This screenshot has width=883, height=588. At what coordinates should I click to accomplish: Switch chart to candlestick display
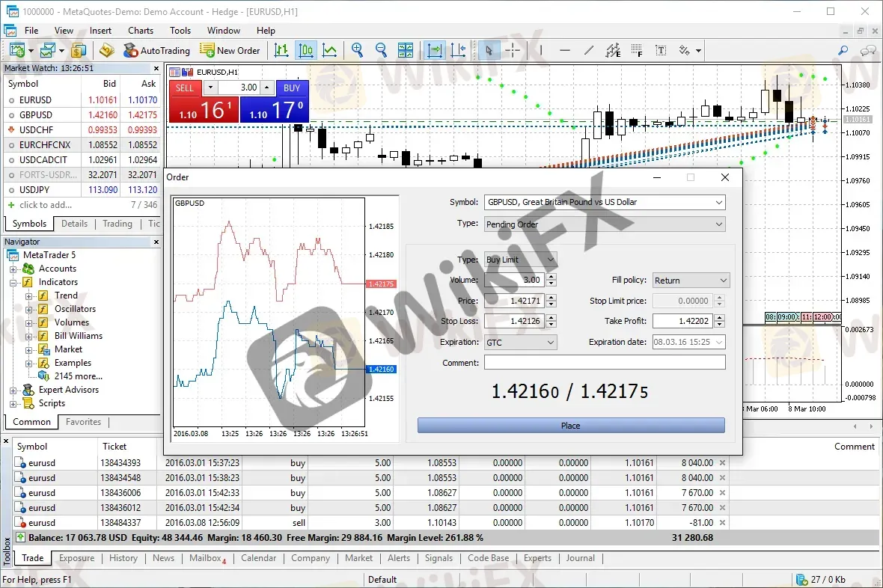[x=306, y=50]
